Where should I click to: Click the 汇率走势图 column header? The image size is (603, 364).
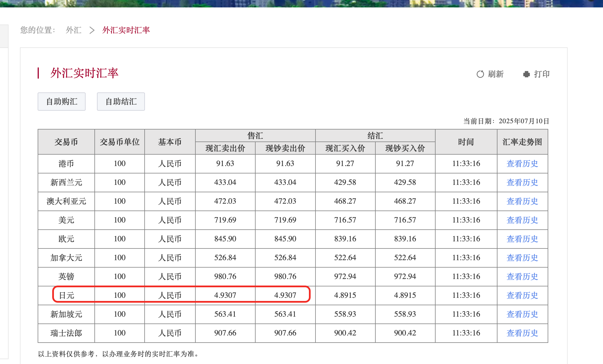tap(522, 142)
